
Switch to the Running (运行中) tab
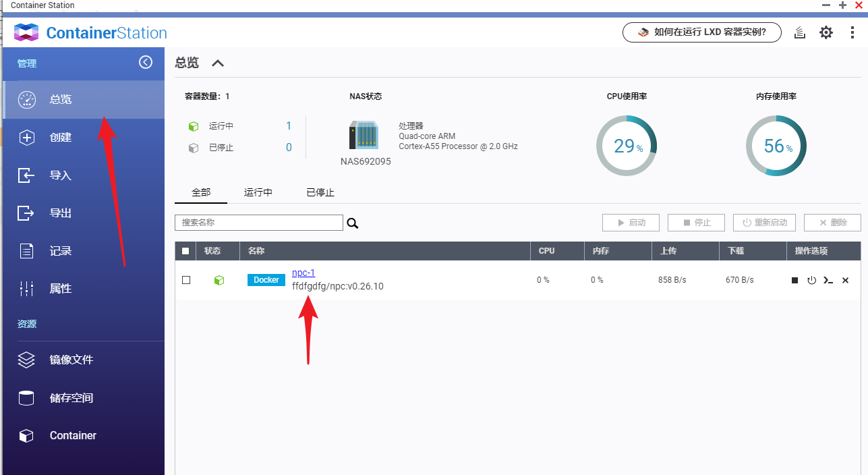coord(258,192)
